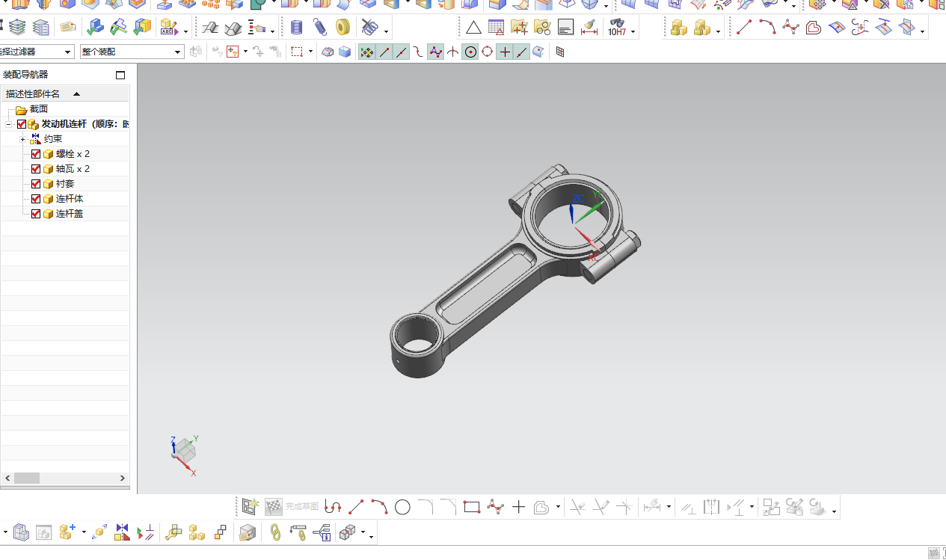Click the grid icon right of snap tools
This screenshot has height=560, width=946.
(x=560, y=52)
